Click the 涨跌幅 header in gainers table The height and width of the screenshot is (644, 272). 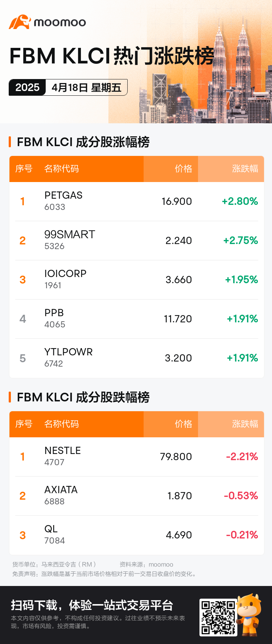click(x=245, y=169)
